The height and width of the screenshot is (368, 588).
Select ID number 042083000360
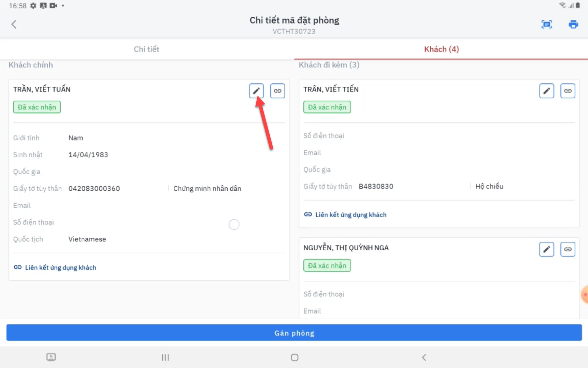click(94, 189)
